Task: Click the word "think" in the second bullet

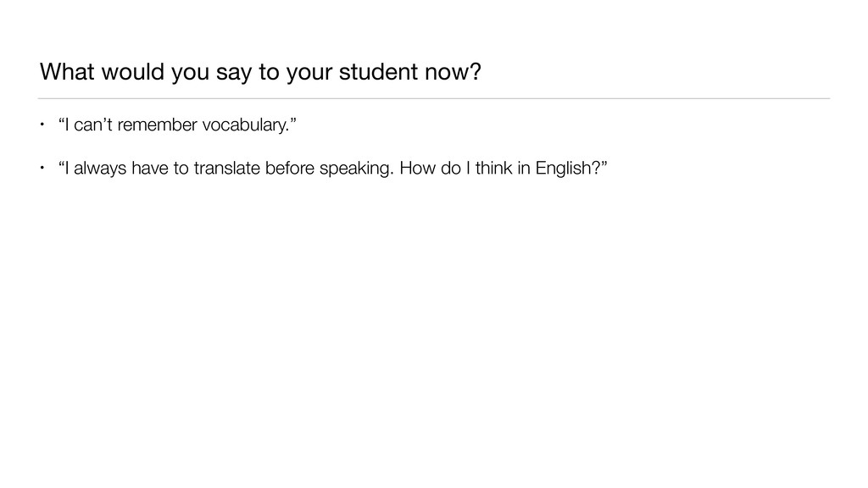Action: tap(492, 168)
